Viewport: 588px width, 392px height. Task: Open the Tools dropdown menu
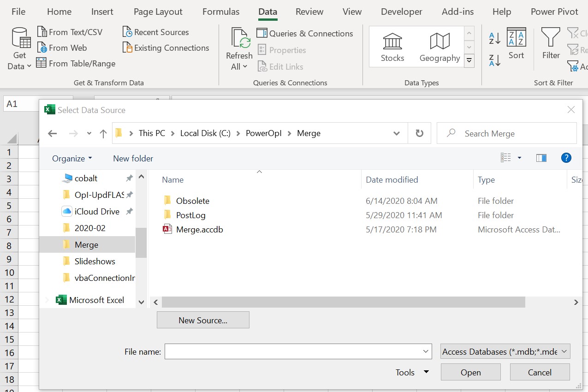(x=412, y=372)
